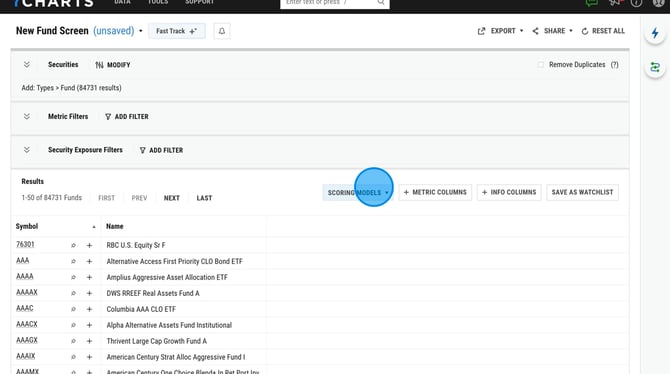Click Metric Filters funnel icon
The height and width of the screenshot is (374, 670).
click(108, 117)
